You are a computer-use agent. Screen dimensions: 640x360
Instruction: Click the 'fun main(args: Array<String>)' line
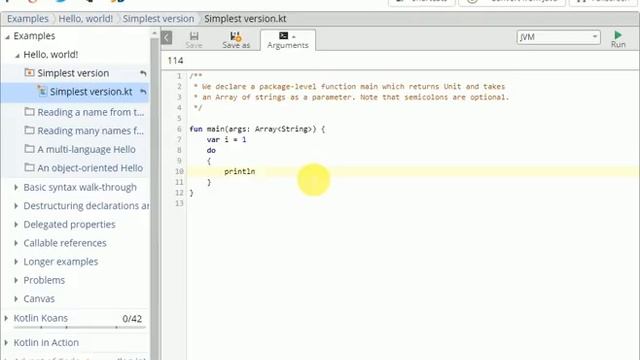(257, 129)
